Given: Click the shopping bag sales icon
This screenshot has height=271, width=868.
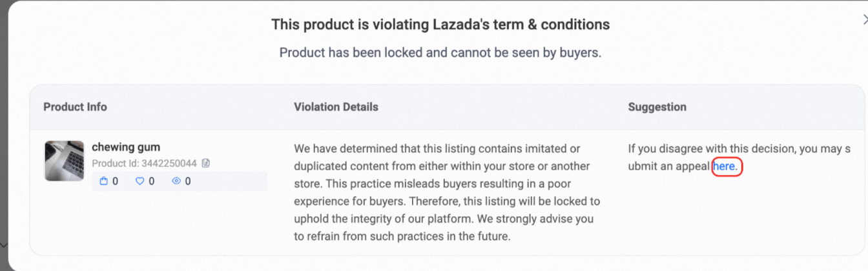Looking at the screenshot, I should [103, 181].
